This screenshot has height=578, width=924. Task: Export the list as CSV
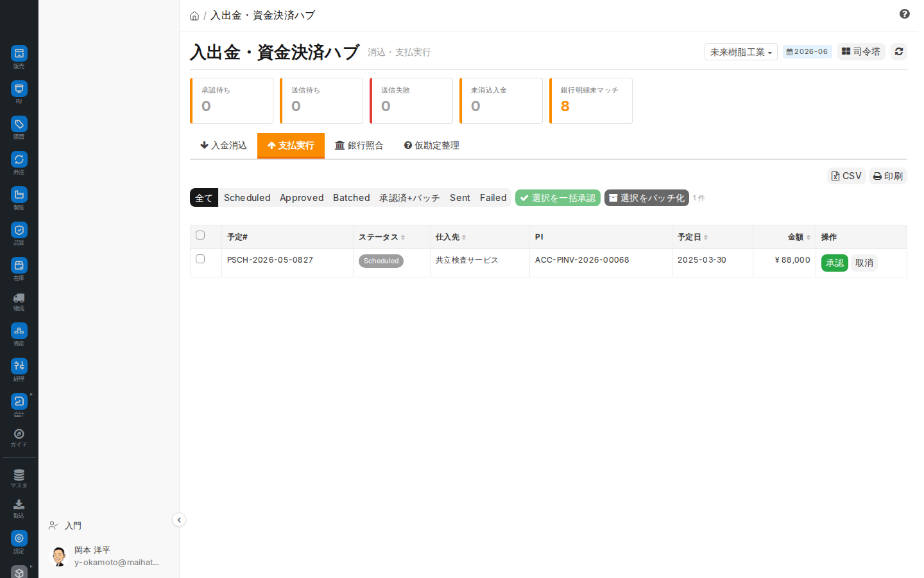(846, 176)
